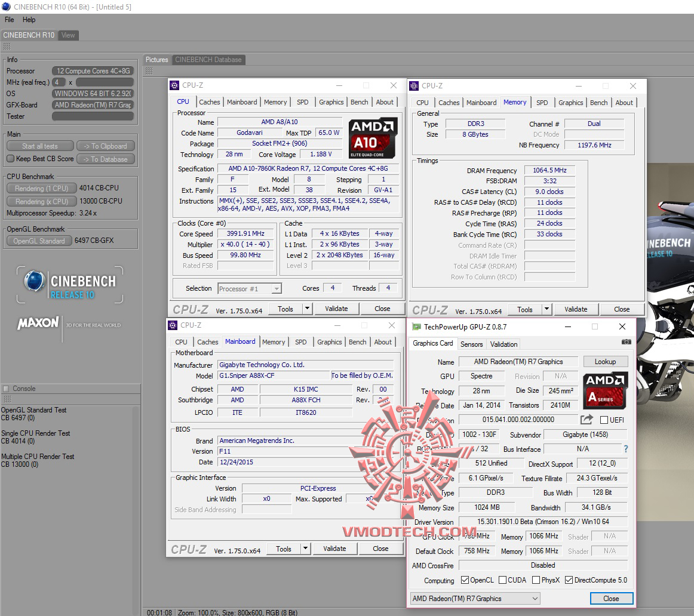Toggle the Console checkbox

6,389
